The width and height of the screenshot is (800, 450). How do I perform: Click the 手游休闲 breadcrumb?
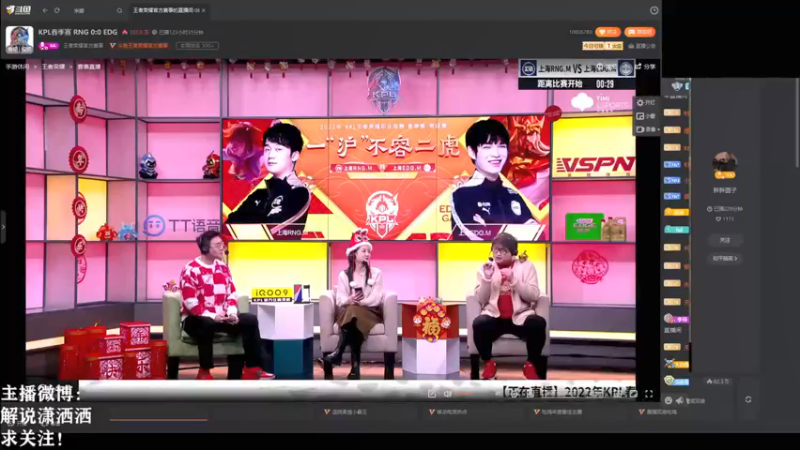point(17,66)
